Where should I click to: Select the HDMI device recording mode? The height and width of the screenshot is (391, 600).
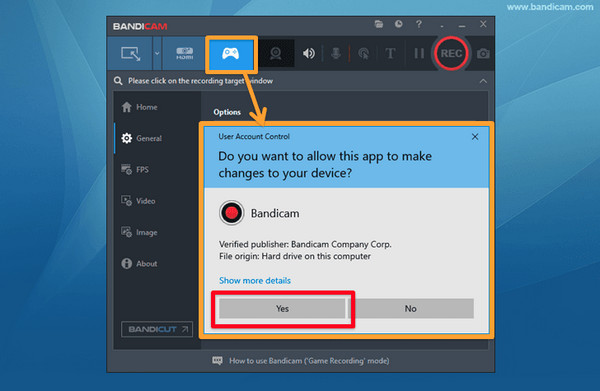184,54
